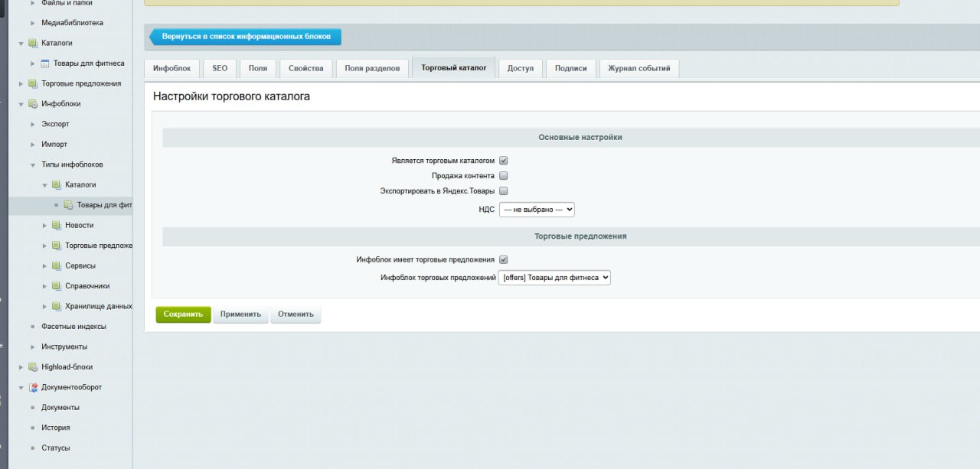Select Экспорт label under Инфоблоки

[55, 124]
